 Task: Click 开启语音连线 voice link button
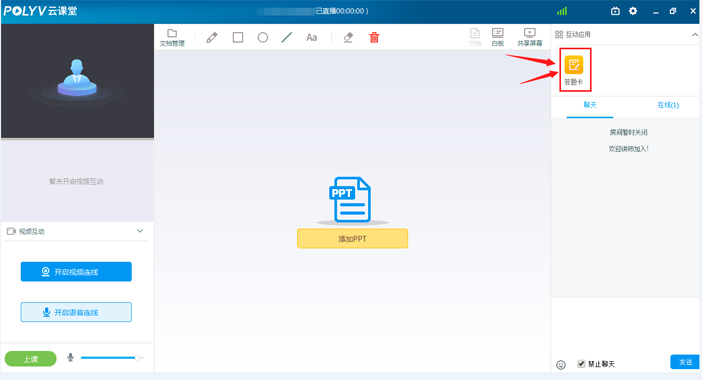tap(76, 312)
